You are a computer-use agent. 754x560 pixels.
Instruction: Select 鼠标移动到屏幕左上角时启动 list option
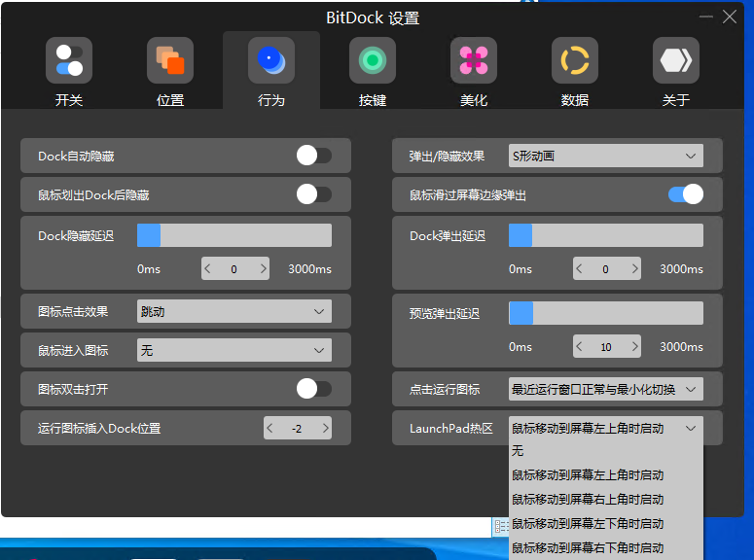point(606,474)
